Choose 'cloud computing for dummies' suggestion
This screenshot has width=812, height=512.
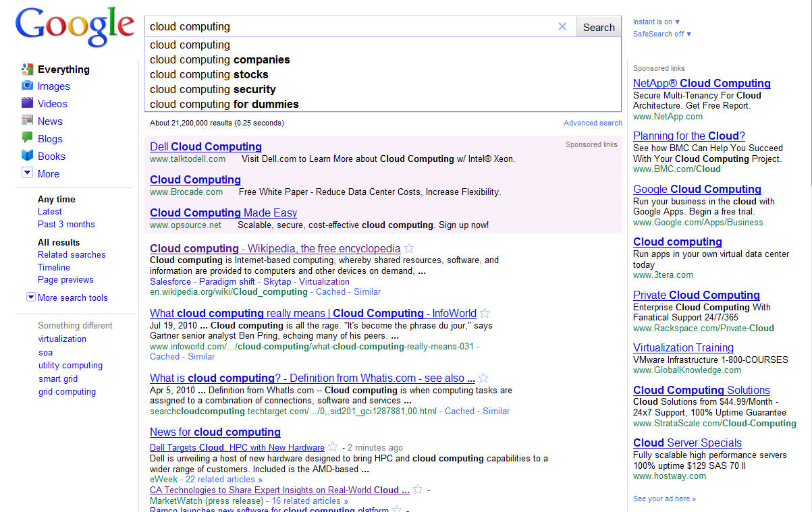(224, 104)
